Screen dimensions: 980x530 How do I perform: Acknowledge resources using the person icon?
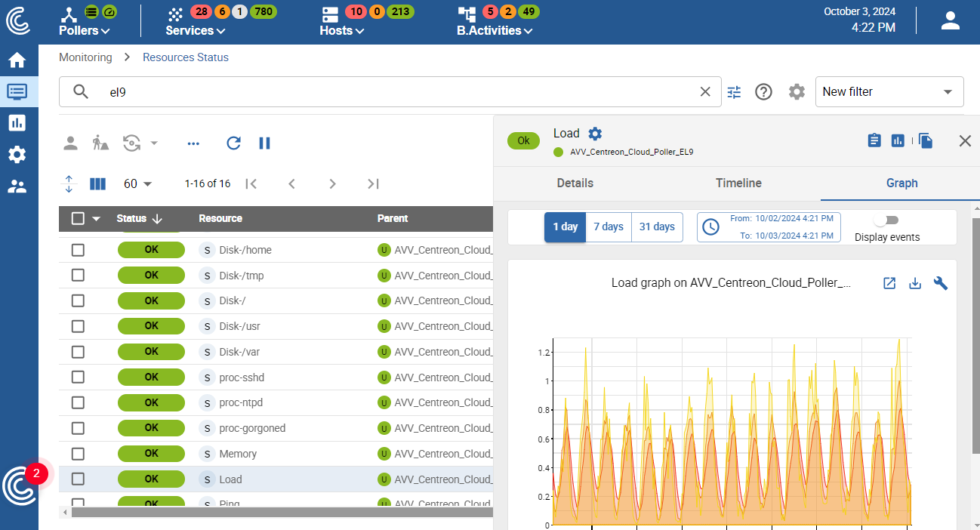70,143
